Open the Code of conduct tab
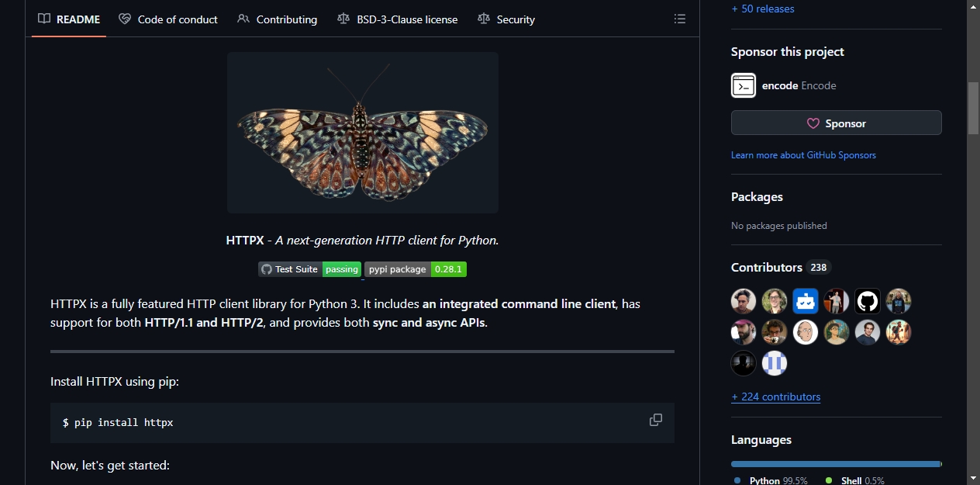 168,19
